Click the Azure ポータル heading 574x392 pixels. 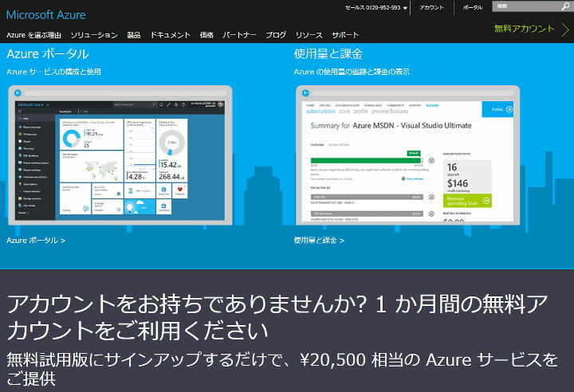[48, 54]
